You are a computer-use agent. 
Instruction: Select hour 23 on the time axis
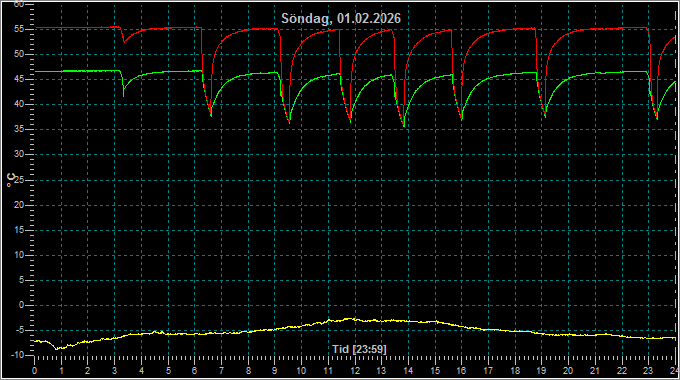tap(648, 371)
